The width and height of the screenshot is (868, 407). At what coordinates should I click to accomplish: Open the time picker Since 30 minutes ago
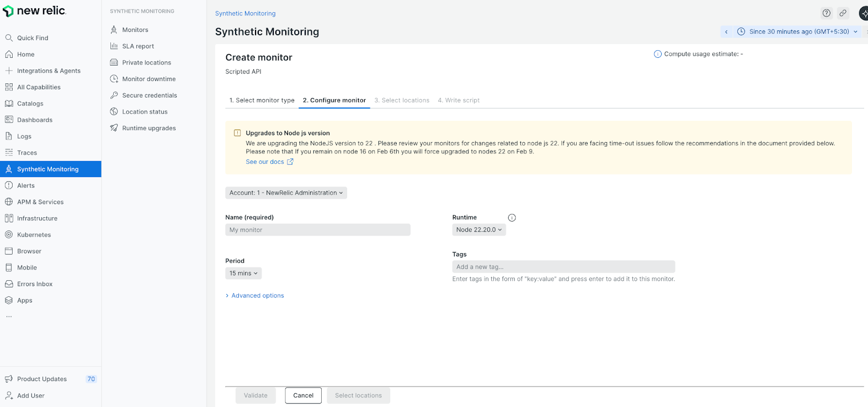tap(798, 32)
